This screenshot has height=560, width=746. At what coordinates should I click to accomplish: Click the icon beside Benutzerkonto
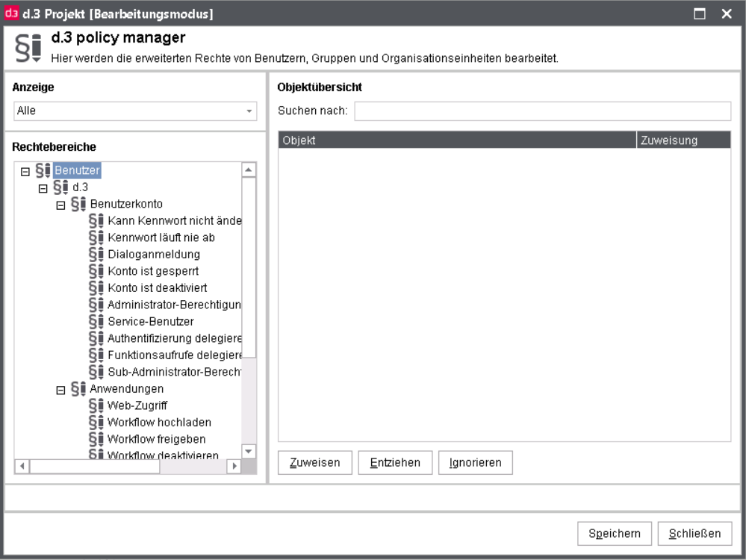tap(78, 204)
